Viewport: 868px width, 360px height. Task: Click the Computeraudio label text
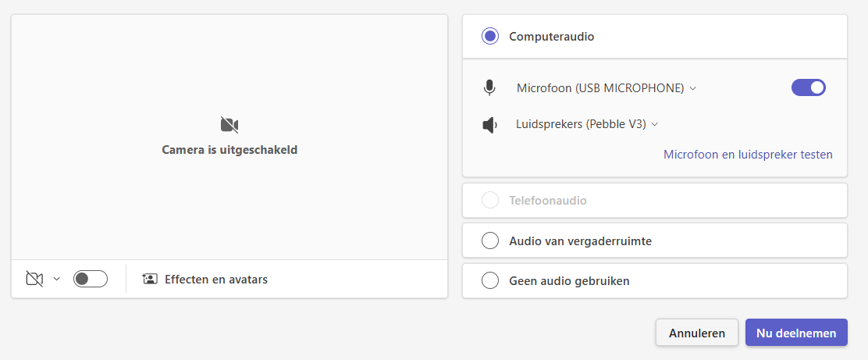tap(551, 37)
